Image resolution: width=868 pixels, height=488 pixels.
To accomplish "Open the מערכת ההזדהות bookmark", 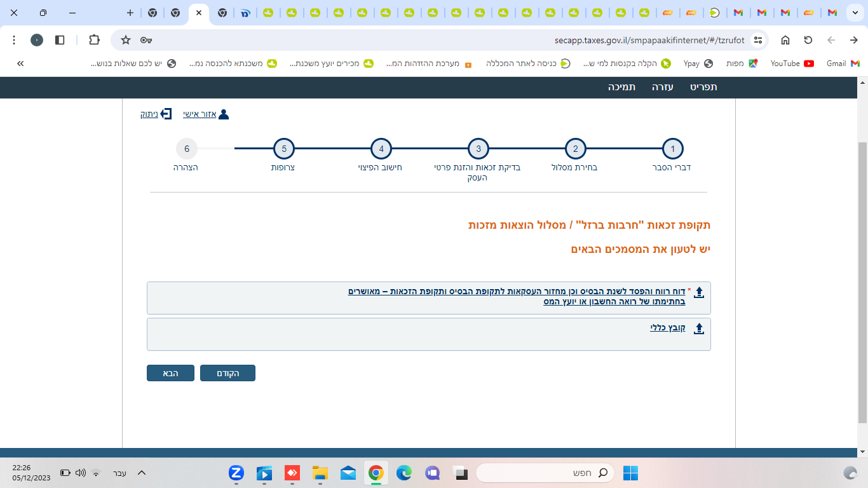I will click(429, 64).
